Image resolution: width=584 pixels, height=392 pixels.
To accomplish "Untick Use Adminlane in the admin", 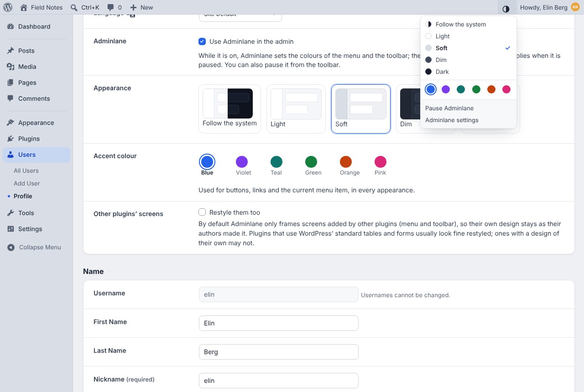I will (202, 41).
